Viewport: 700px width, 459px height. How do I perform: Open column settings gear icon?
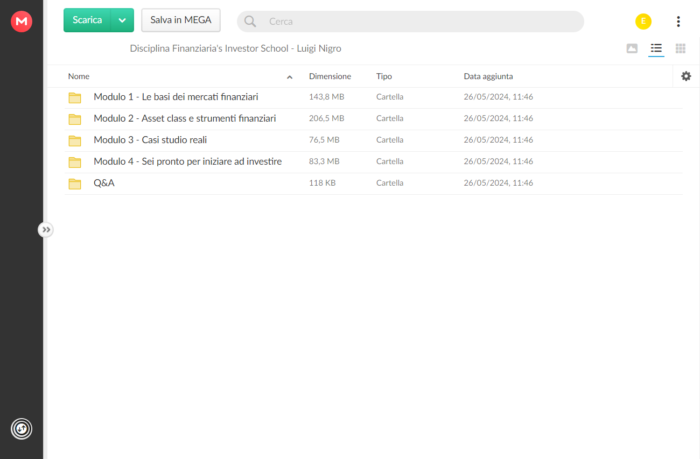pyautogui.click(x=686, y=76)
